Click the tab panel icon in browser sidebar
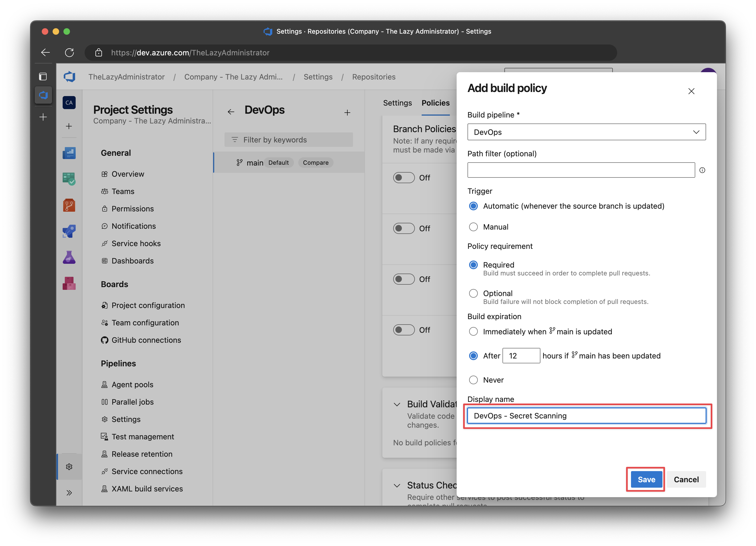This screenshot has width=756, height=546. [43, 77]
